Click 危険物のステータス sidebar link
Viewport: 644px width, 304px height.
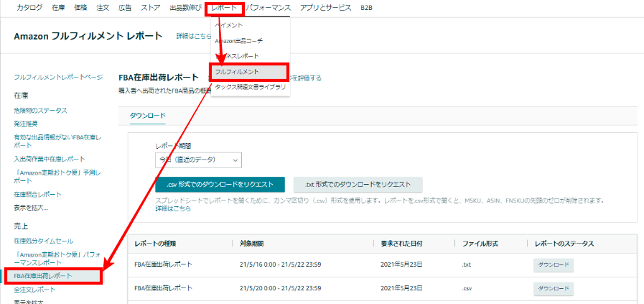click(x=40, y=110)
